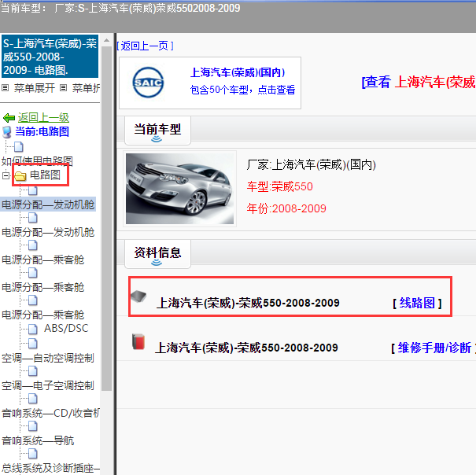Select 如何使用电路图 tree item

pyautogui.click(x=37, y=161)
